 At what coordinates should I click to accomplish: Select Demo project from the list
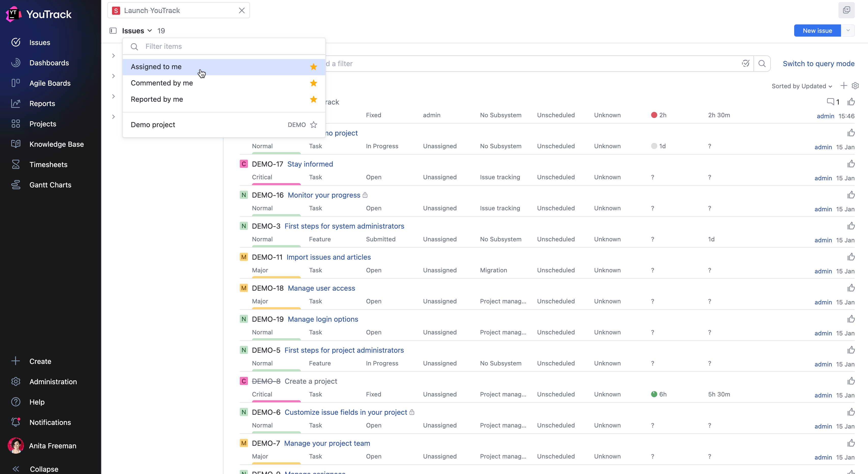click(x=224, y=125)
